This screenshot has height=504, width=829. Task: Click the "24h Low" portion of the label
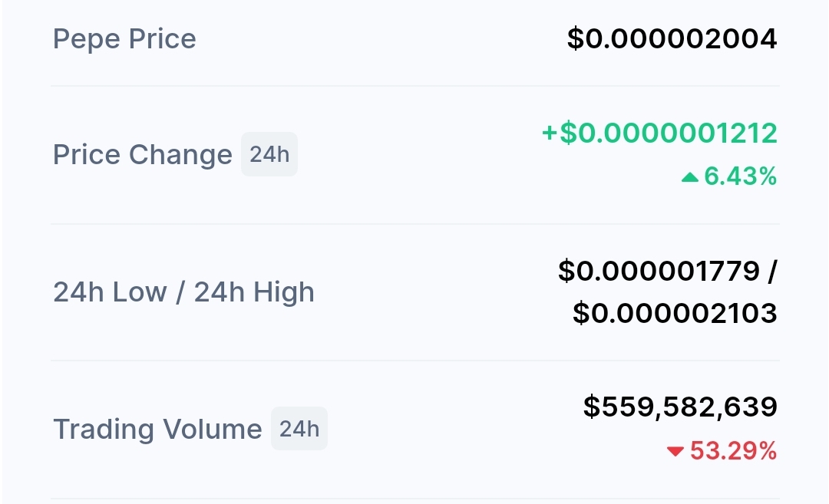[x=110, y=292]
